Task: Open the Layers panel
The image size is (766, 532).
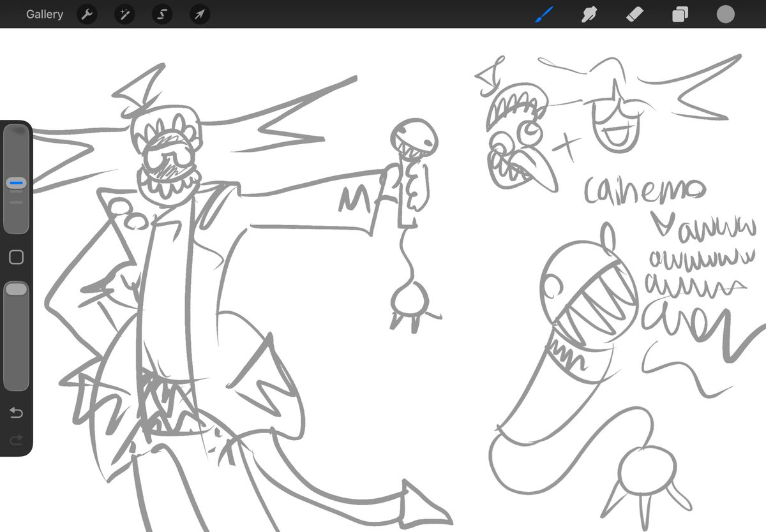Action: pos(680,14)
